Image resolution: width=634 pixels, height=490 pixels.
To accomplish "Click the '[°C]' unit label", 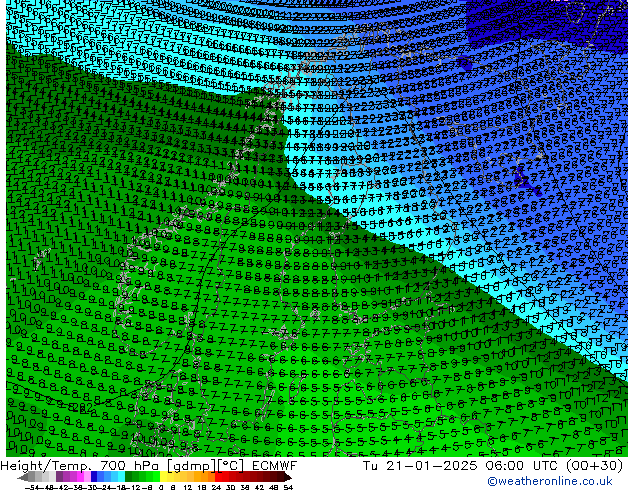I will (231, 466).
